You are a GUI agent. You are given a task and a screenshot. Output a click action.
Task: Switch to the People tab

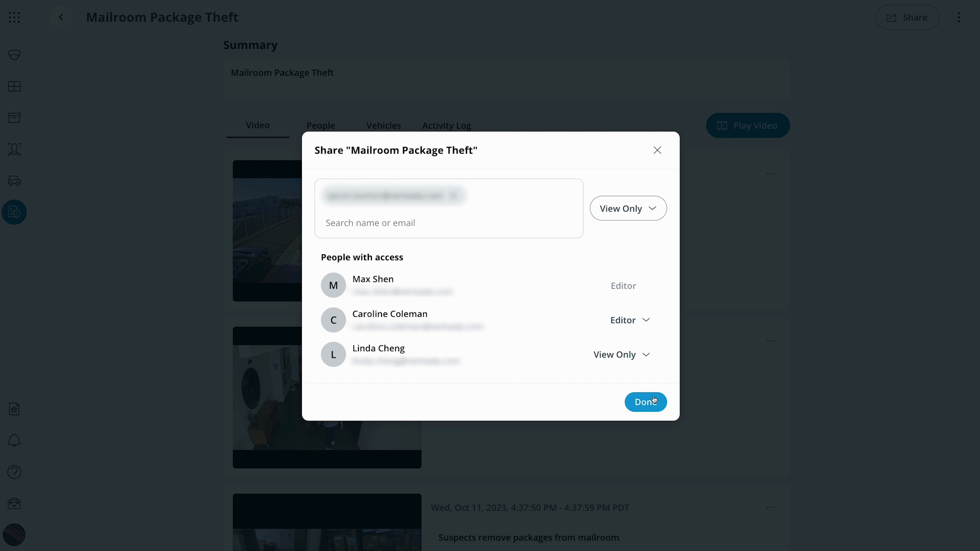coord(321,126)
